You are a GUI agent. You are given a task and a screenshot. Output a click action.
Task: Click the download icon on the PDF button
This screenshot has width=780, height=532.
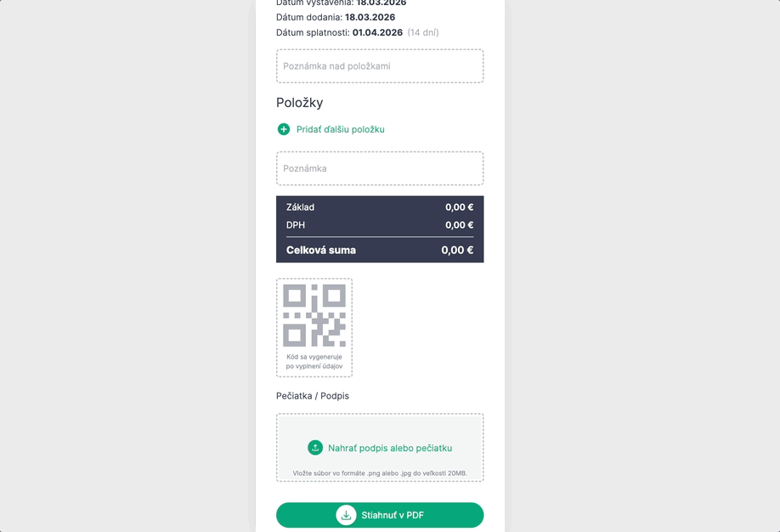[x=346, y=515]
